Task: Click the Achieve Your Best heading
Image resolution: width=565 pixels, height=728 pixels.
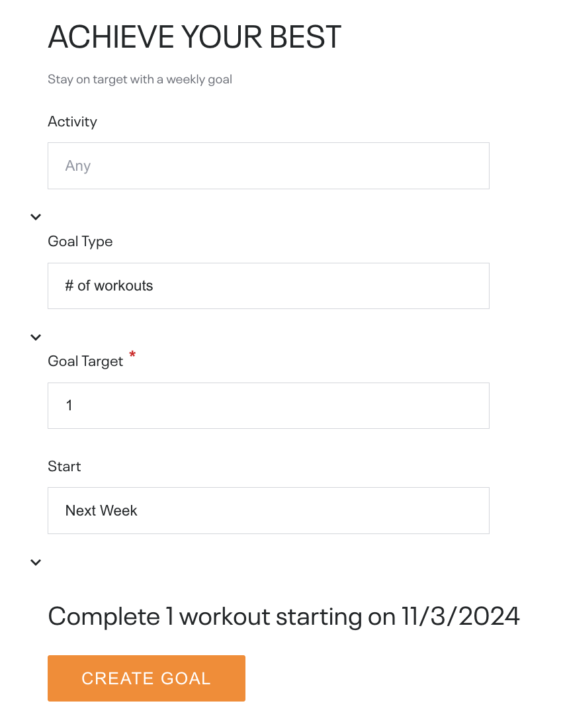Action: tap(195, 37)
